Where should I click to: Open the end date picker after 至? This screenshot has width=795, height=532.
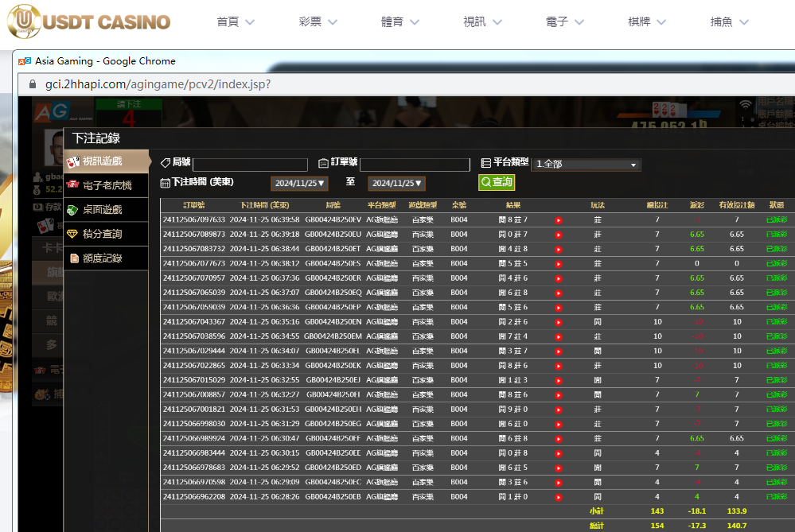click(396, 184)
